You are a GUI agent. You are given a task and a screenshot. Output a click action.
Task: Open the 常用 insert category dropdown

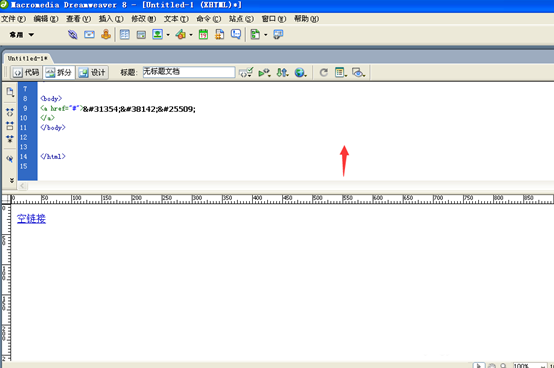(x=22, y=35)
